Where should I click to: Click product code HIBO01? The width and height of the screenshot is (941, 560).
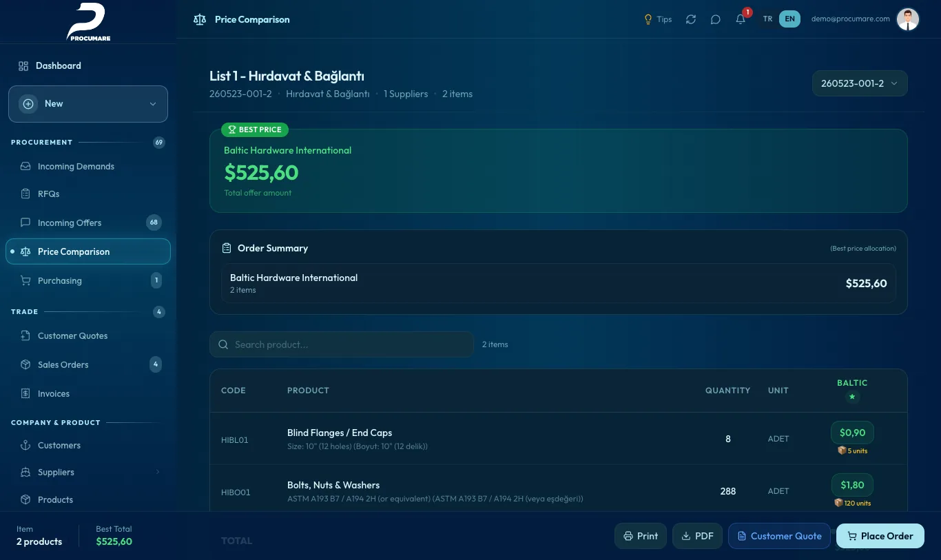[236, 492]
